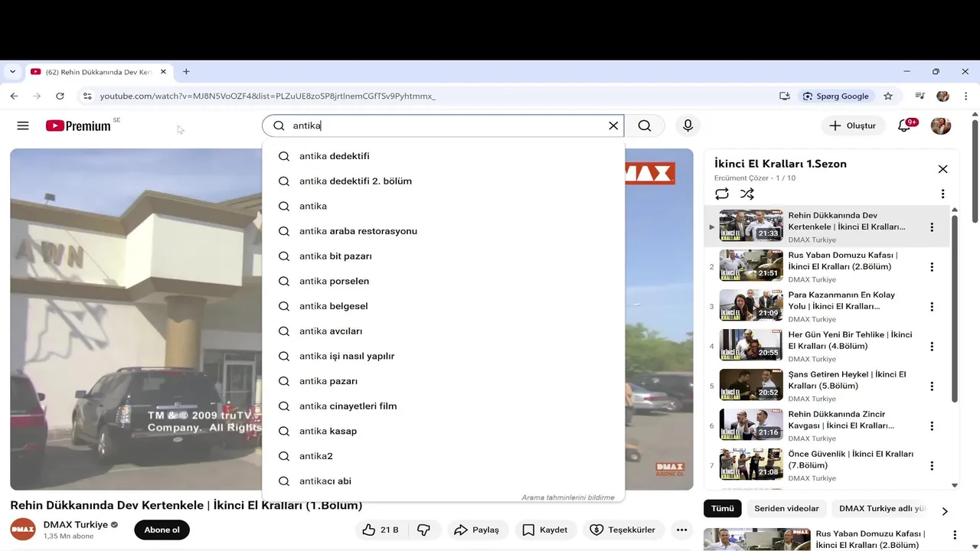The image size is (980, 551).
Task: Choose suggestion antika cinayetleri film
Action: click(x=443, y=406)
